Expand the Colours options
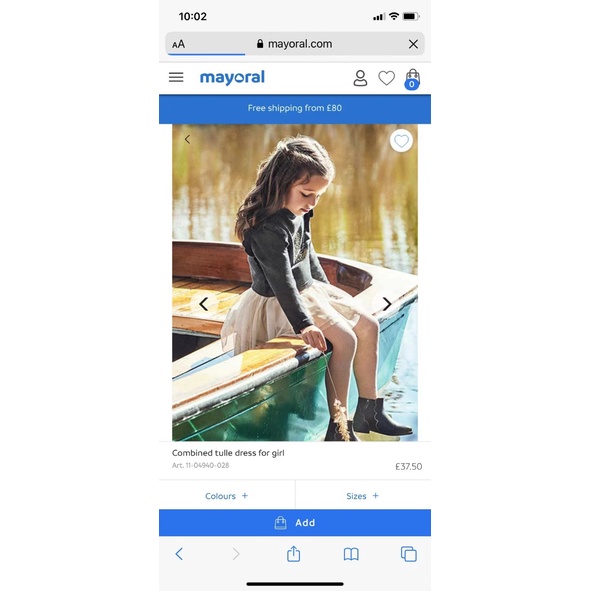 coord(227,496)
